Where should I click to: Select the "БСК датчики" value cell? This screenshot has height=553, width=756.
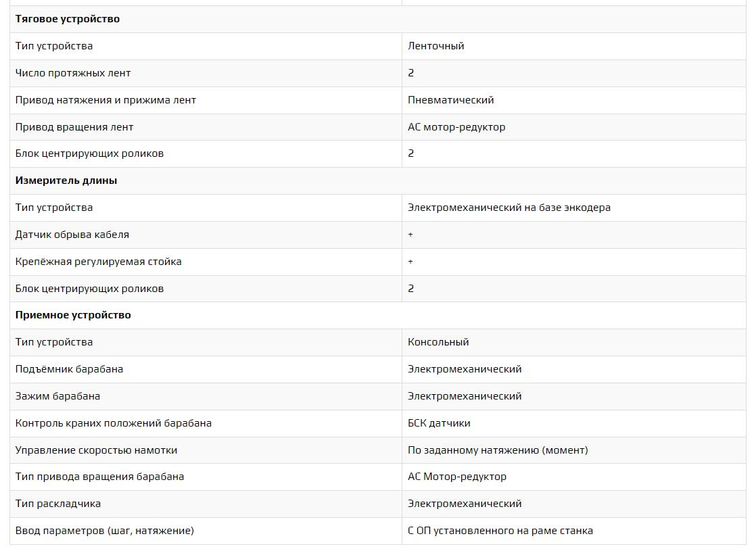click(439, 423)
